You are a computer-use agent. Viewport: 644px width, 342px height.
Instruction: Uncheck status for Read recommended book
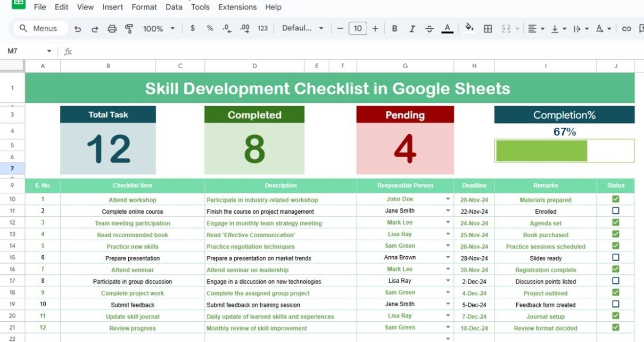coord(616,234)
